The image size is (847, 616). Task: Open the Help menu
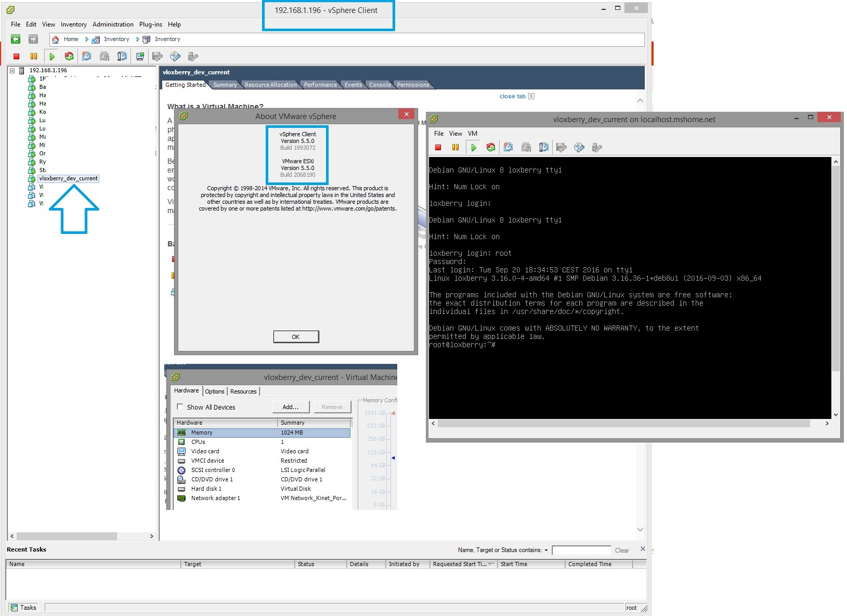click(174, 24)
